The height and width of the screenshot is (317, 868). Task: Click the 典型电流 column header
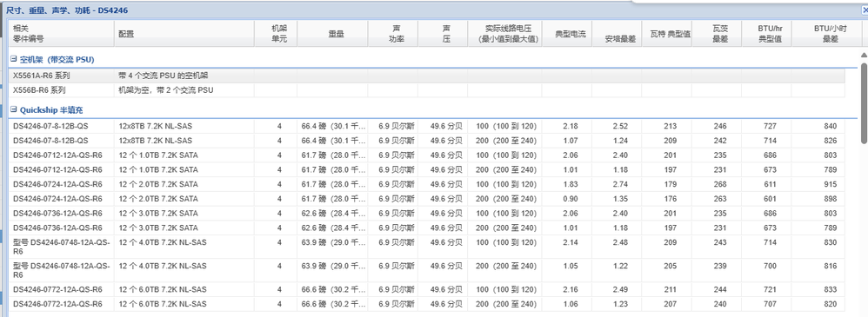(x=567, y=34)
